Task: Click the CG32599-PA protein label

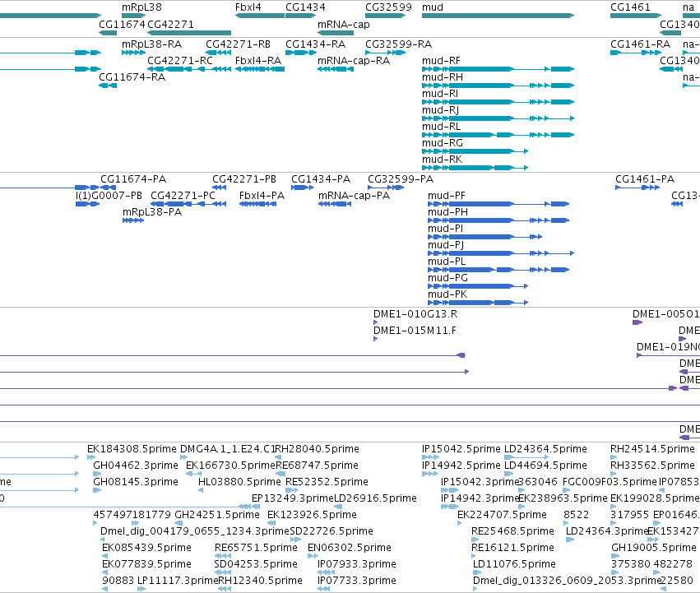Action: click(401, 179)
